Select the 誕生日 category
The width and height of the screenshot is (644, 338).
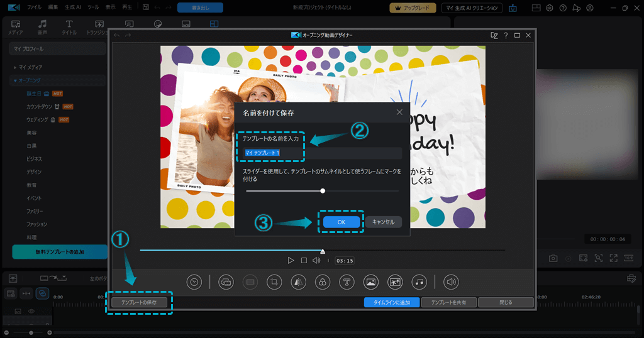34,94
